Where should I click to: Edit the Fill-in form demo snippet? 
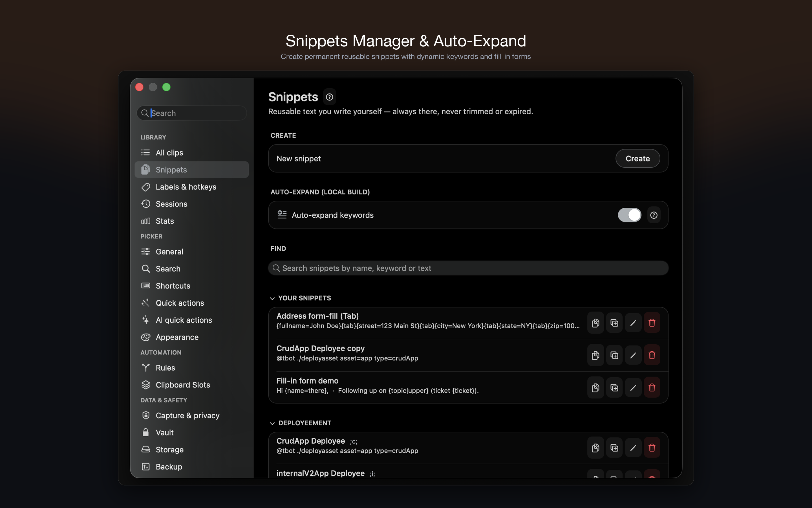633,388
